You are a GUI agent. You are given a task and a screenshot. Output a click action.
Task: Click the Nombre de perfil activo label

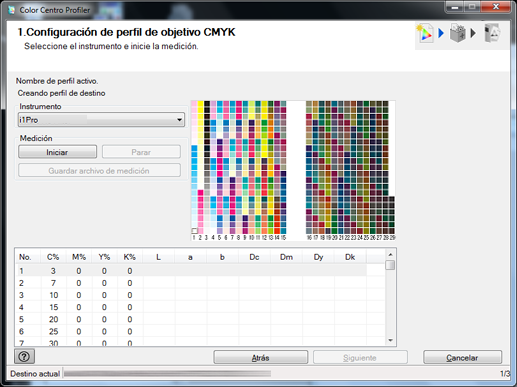[x=57, y=81]
